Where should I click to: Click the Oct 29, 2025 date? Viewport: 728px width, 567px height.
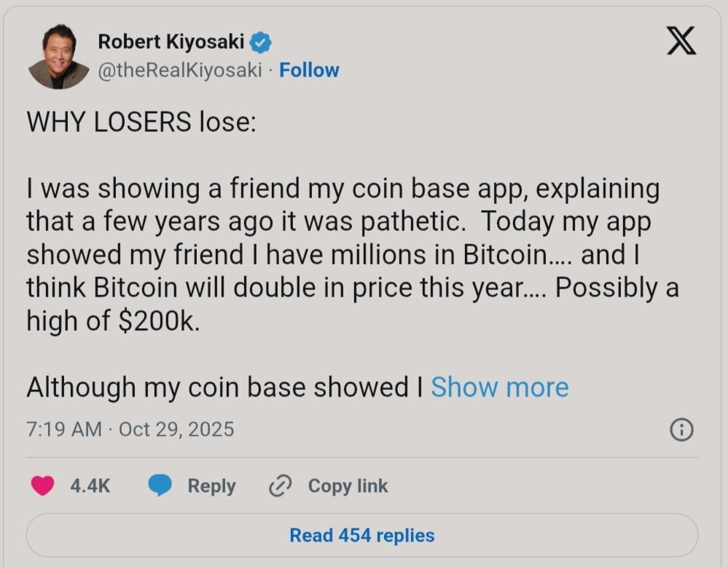click(176, 429)
